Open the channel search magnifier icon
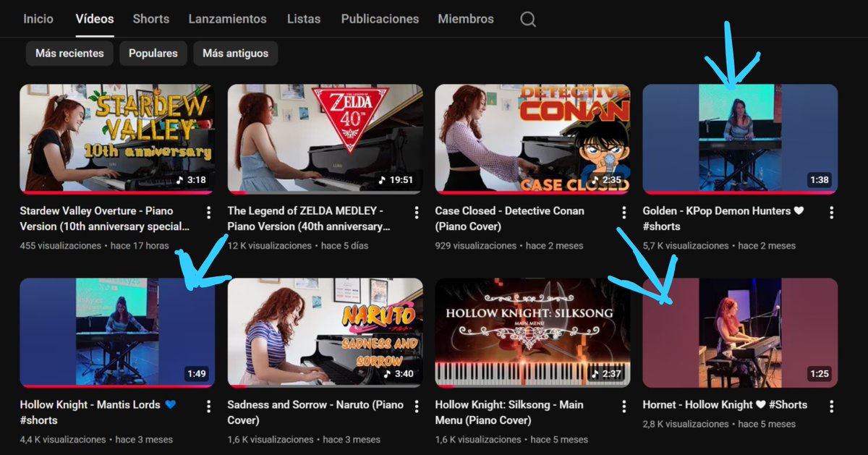This screenshot has width=868, height=455. coord(528,20)
